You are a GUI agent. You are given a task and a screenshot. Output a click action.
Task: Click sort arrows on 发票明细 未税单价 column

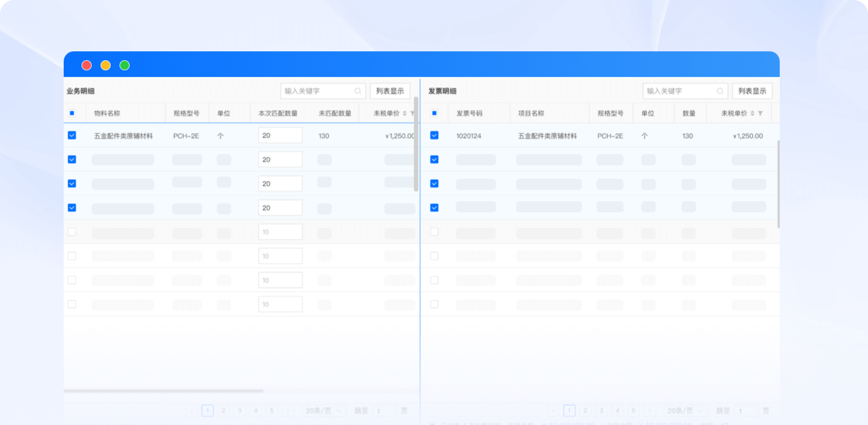pos(752,113)
